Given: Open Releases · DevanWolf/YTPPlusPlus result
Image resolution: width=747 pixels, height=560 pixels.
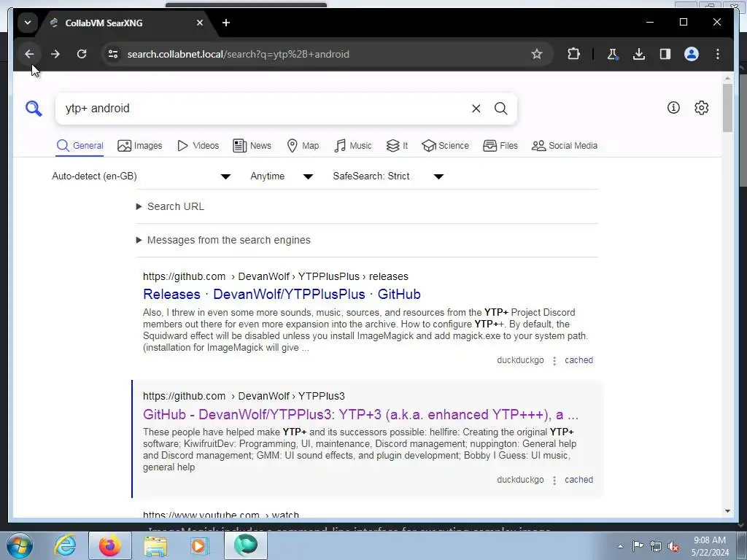Looking at the screenshot, I should tap(282, 295).
